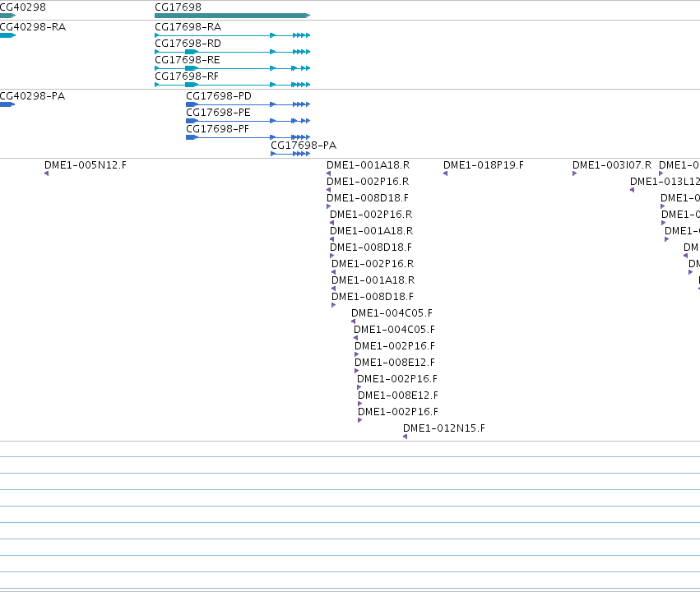Open transcript CG40298-RA
Image resolution: width=700 pixels, height=592 pixels.
pos(33,27)
